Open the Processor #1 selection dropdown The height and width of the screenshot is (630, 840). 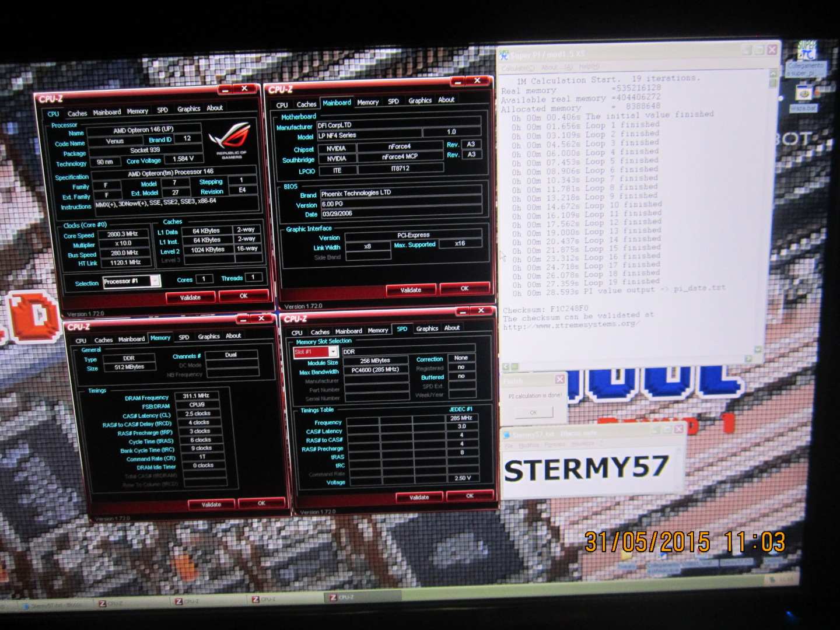155,281
